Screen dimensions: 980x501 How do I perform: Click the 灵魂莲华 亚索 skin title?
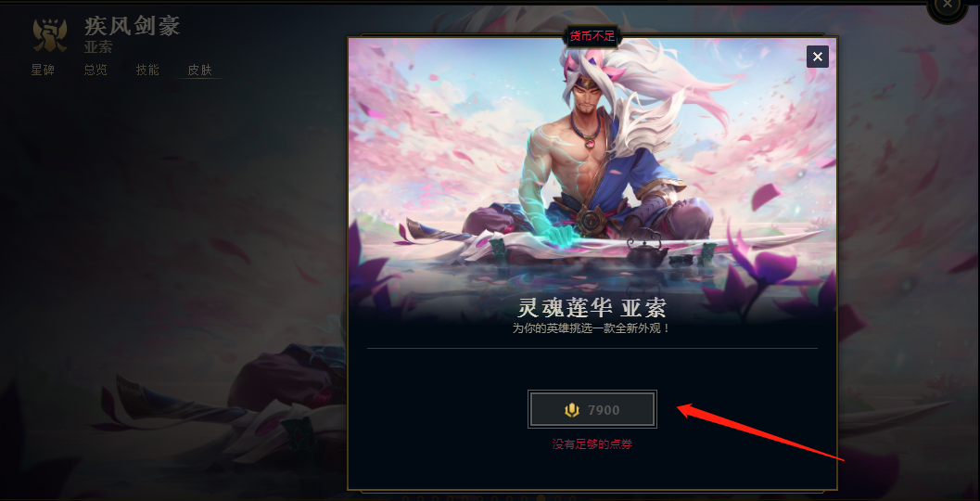coord(592,307)
